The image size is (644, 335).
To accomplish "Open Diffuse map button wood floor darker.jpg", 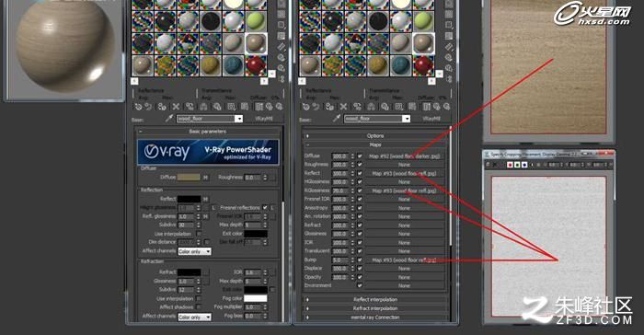I will point(404,156).
